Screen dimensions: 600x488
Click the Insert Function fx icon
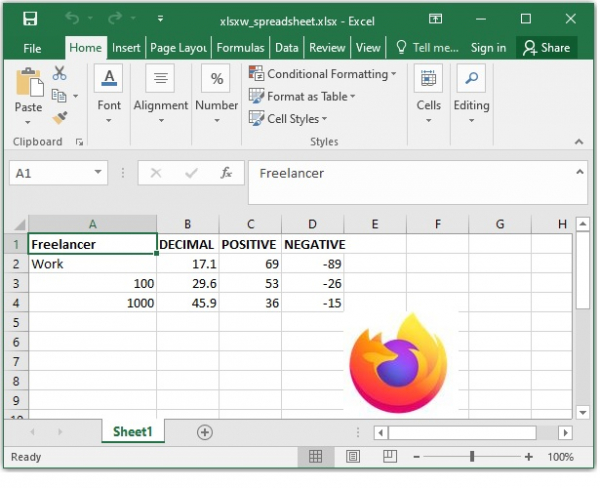226,173
